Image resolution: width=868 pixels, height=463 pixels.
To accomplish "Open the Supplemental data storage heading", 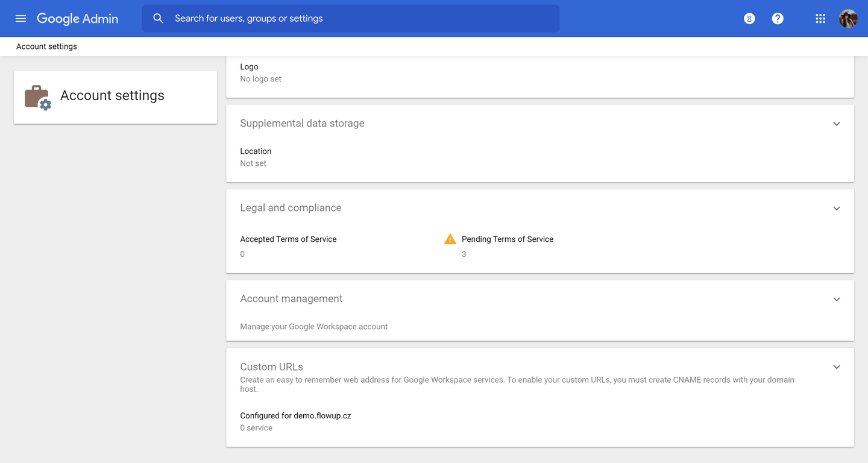I will (302, 123).
